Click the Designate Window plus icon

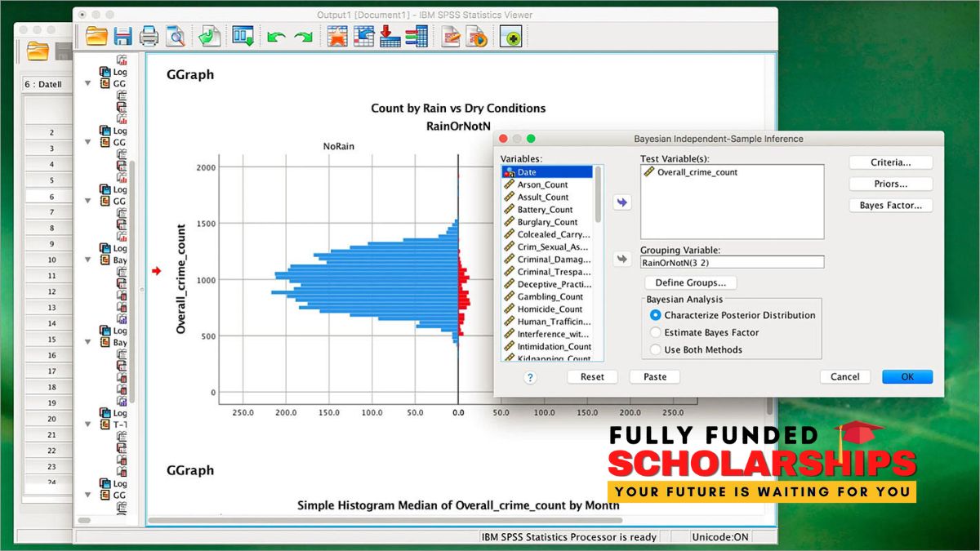[x=511, y=37]
